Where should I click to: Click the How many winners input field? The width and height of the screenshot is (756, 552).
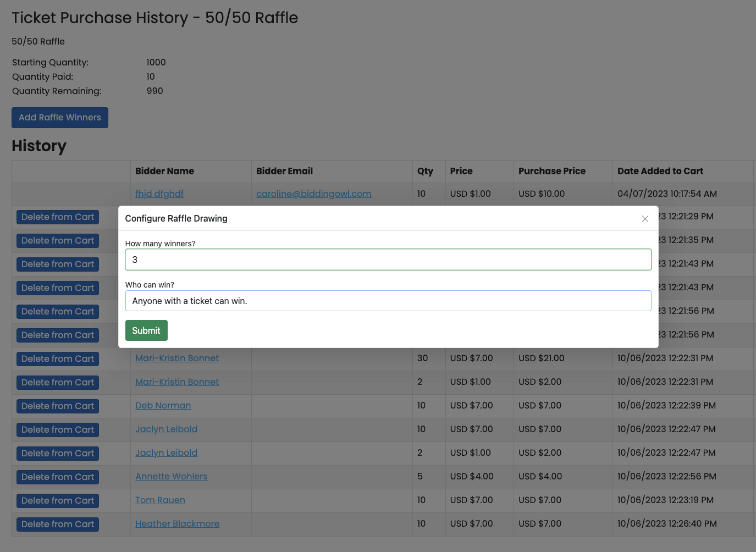(388, 260)
